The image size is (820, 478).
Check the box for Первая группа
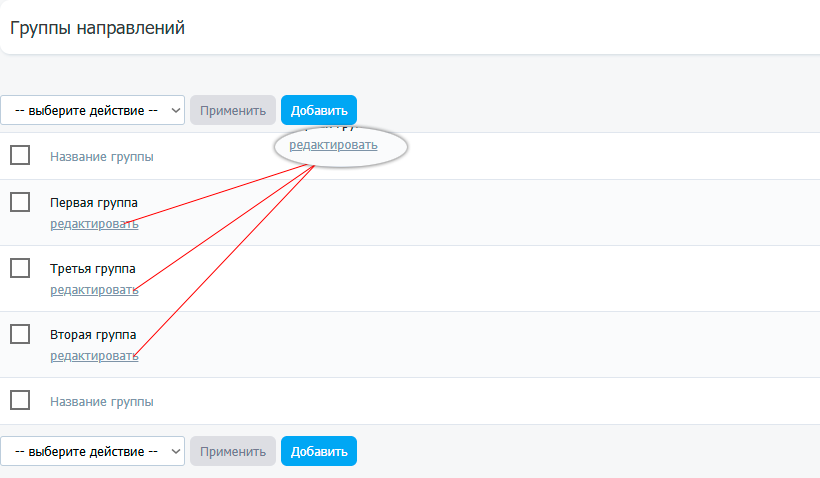tap(20, 202)
